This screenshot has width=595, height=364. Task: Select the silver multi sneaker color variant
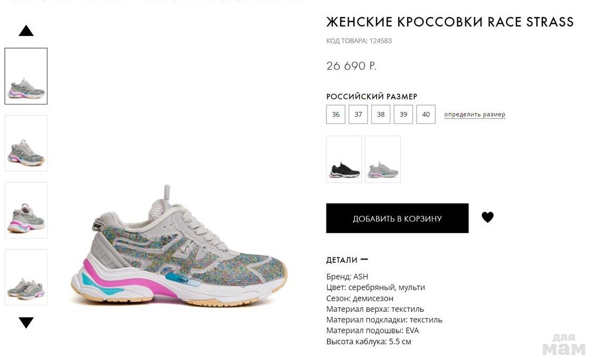(383, 159)
